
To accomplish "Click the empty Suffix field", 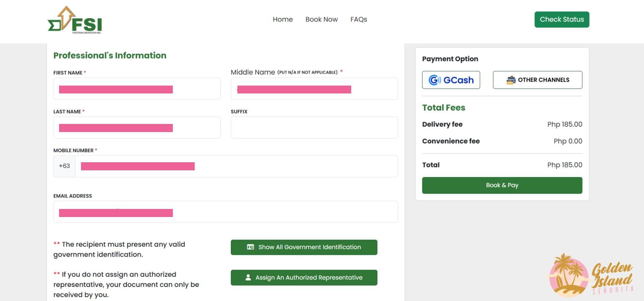I will (314, 128).
